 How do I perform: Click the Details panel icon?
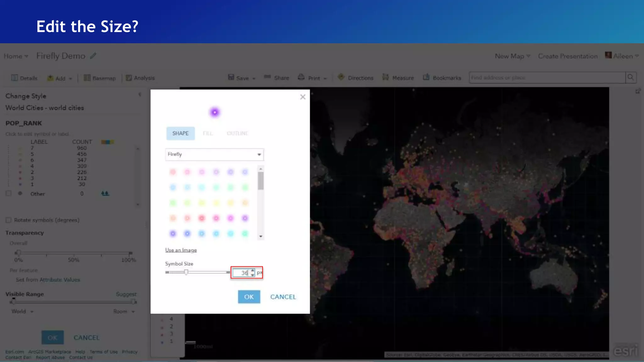click(14, 78)
